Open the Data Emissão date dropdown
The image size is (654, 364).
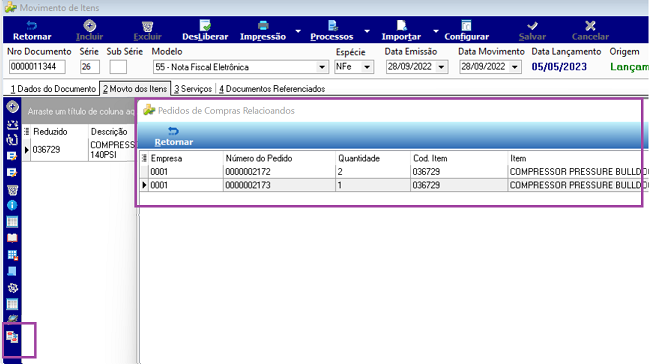pyautogui.click(x=441, y=67)
